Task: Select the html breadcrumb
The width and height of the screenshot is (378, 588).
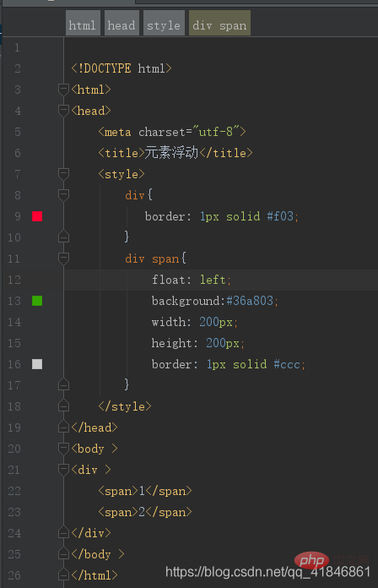Action: pyautogui.click(x=83, y=24)
